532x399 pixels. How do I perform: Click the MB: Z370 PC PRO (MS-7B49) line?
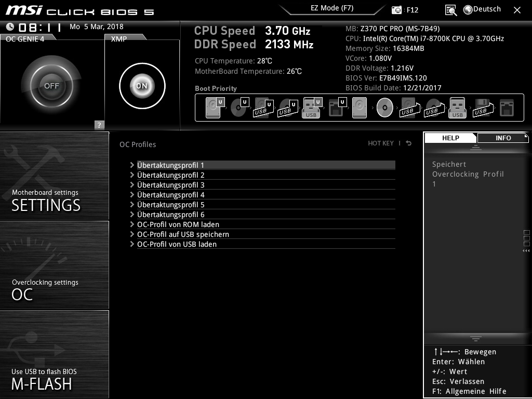pos(393,29)
